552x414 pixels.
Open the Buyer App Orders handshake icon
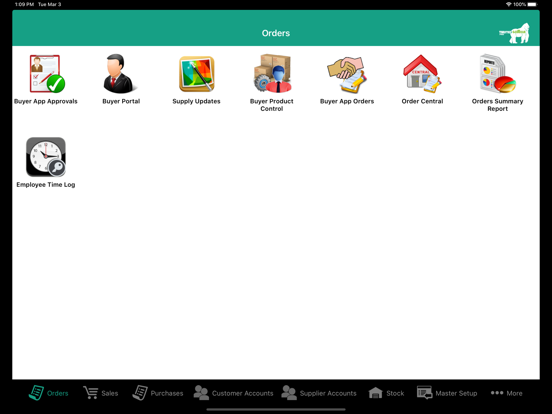[x=347, y=74]
